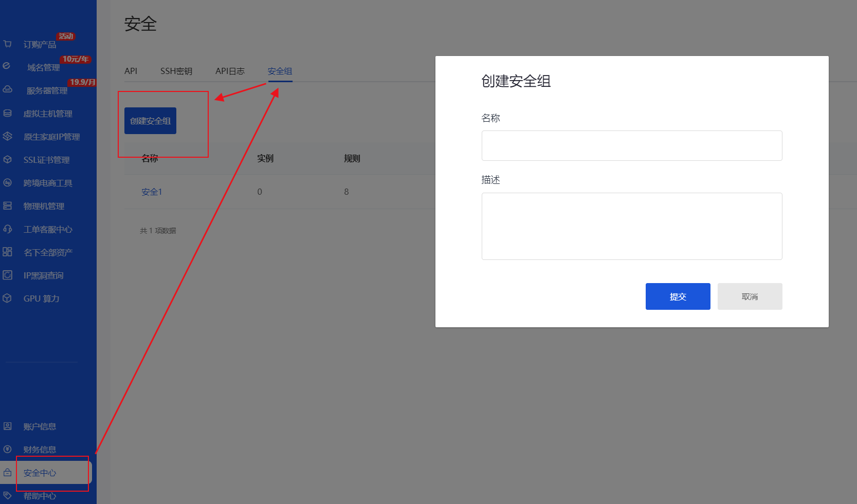The height and width of the screenshot is (504, 857).
Task: Select 安全中心 in the sidebar
Action: click(x=40, y=473)
